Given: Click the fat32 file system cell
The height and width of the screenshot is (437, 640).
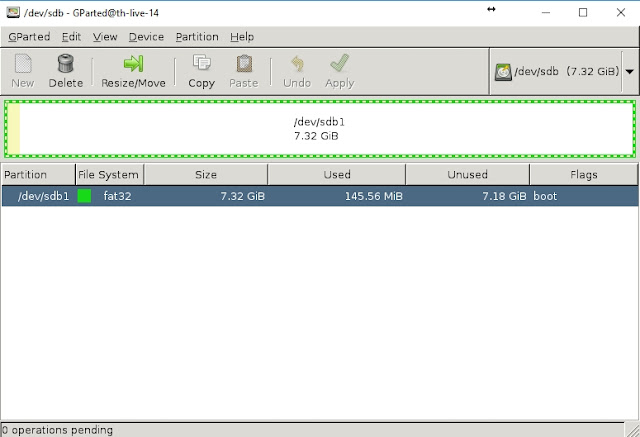Looking at the screenshot, I should coord(117,196).
